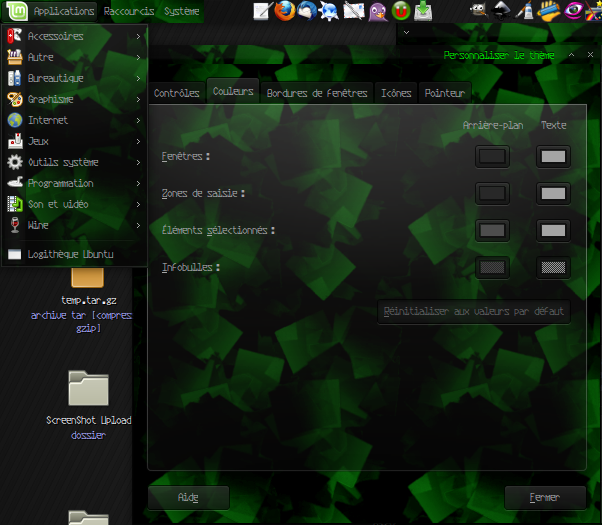Open the Linux Mint logo menu icon
Image resolution: width=602 pixels, height=525 pixels.
[x=17, y=11]
